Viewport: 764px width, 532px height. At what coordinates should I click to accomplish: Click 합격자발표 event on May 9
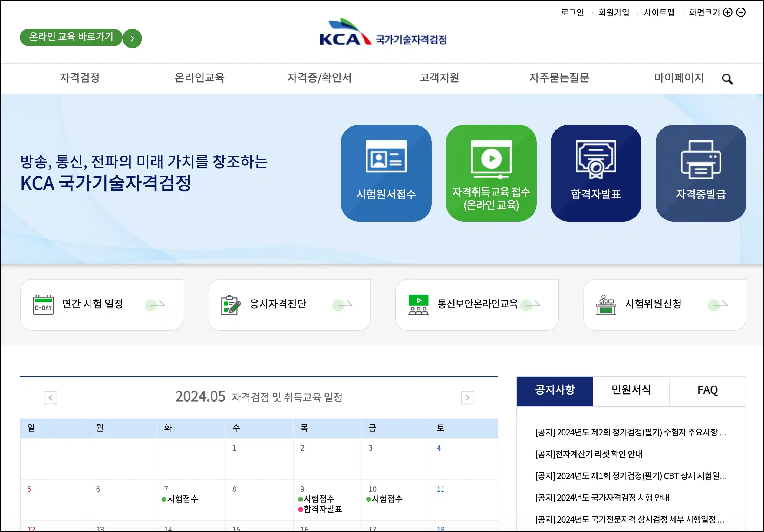(x=322, y=509)
